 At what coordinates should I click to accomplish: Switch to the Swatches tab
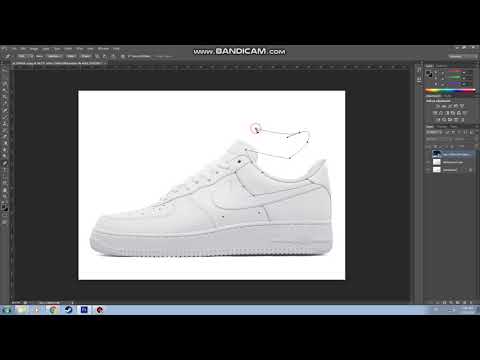442,66
